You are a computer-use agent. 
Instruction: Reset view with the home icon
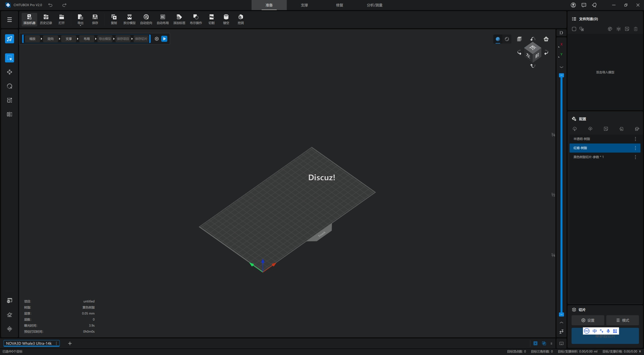(x=546, y=39)
